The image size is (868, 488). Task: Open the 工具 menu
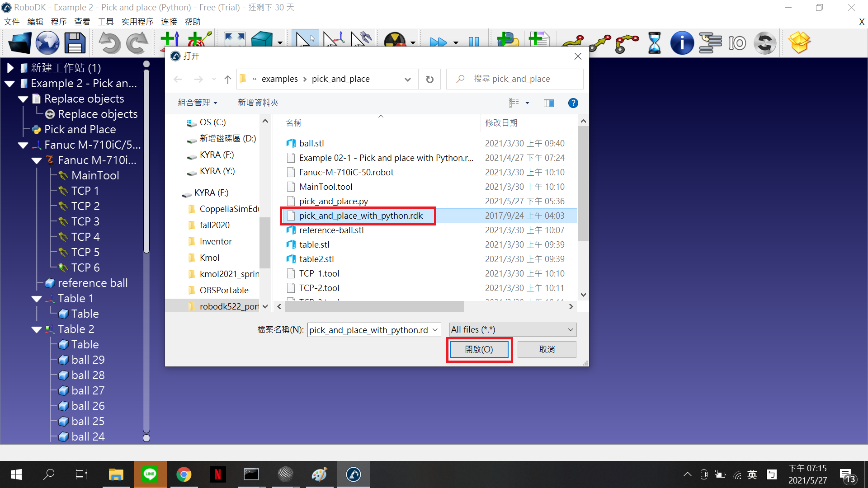105,22
